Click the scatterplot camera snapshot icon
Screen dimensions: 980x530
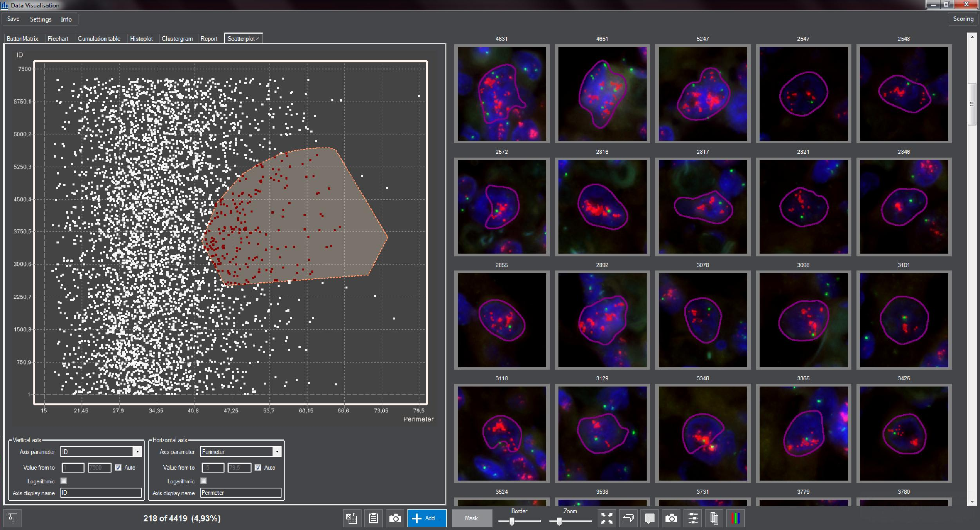click(x=395, y=518)
